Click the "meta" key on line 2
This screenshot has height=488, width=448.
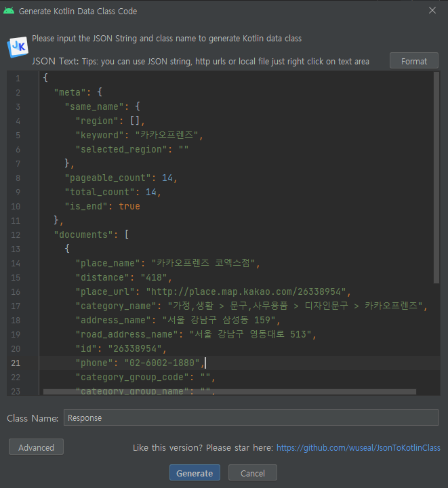(70, 92)
